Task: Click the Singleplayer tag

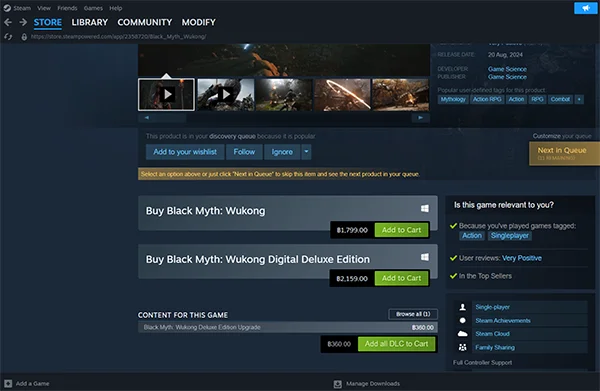Action: pos(509,236)
